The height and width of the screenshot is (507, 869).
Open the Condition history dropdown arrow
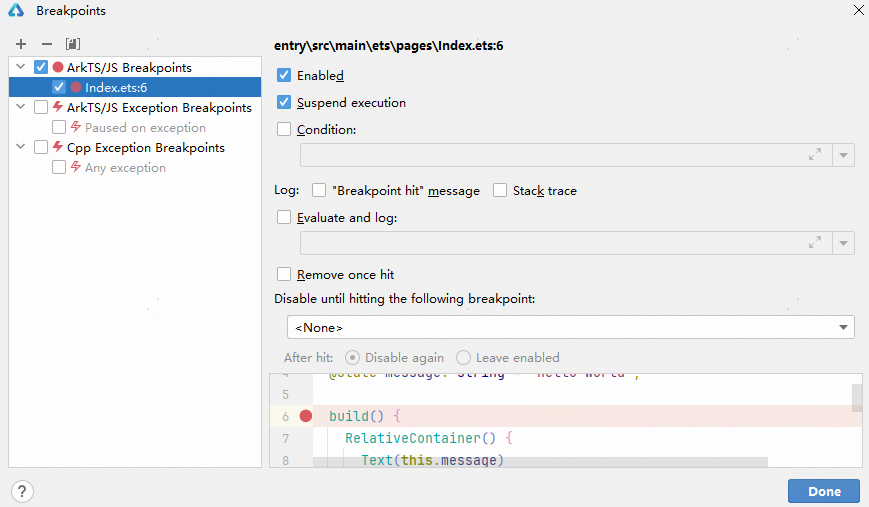coord(844,155)
